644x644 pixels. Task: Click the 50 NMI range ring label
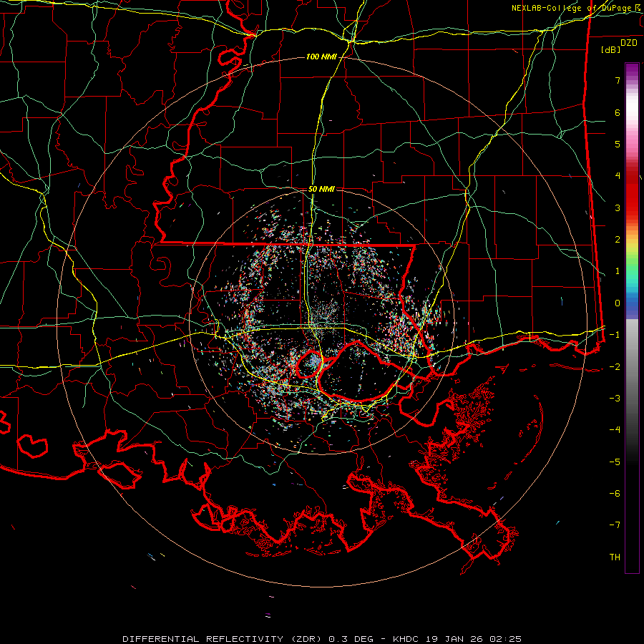point(321,189)
